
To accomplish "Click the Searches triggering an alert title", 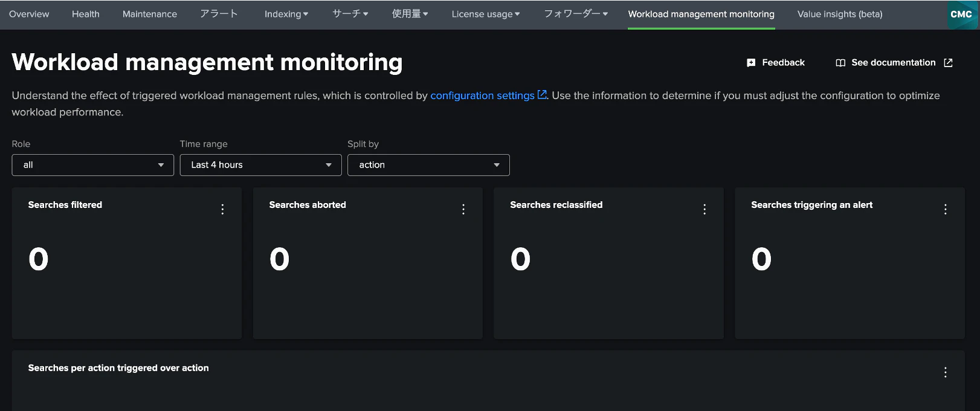I will (812, 205).
